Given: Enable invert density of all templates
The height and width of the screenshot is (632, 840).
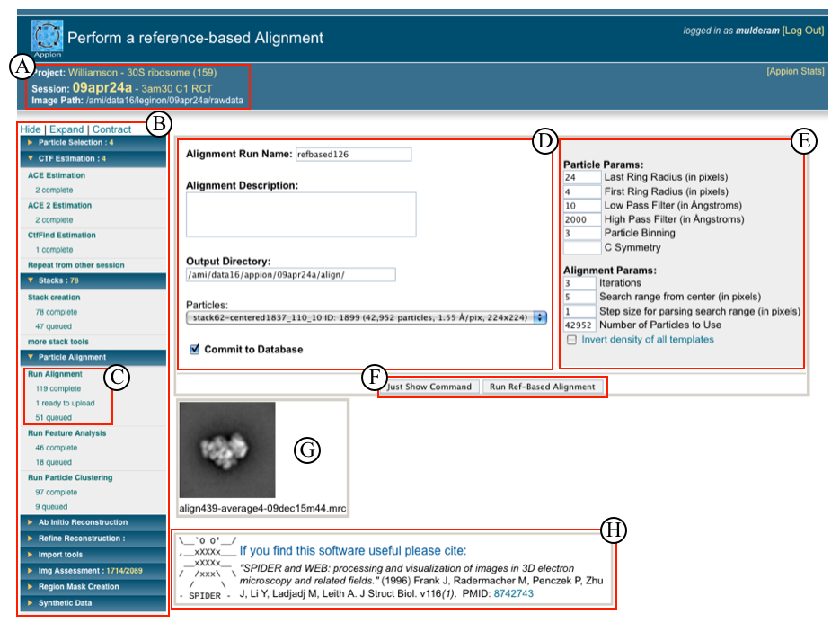Looking at the screenshot, I should tap(571, 340).
